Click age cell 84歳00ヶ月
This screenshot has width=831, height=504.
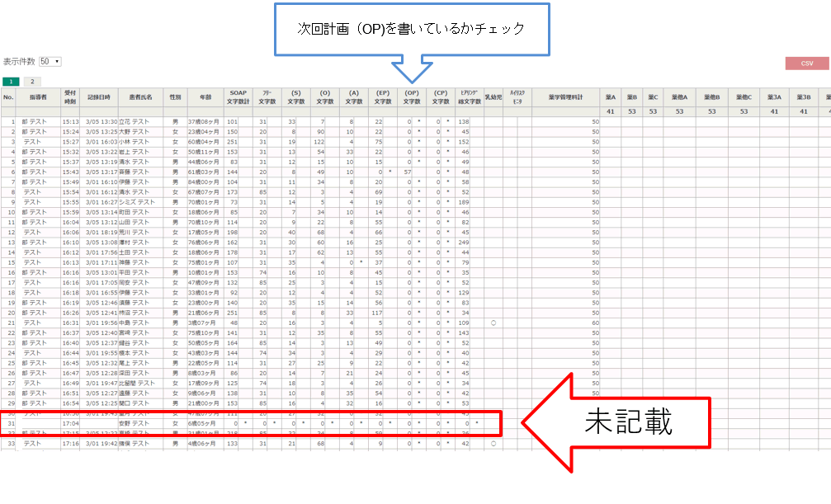click(x=204, y=181)
